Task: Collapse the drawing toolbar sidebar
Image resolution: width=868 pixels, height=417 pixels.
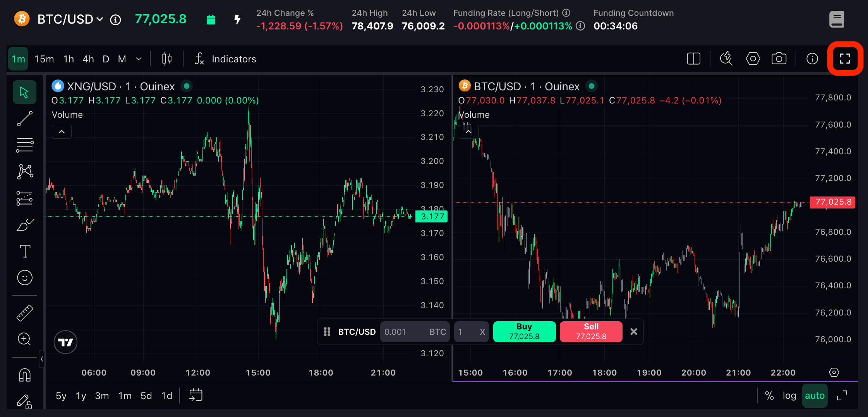Action: click(x=42, y=359)
